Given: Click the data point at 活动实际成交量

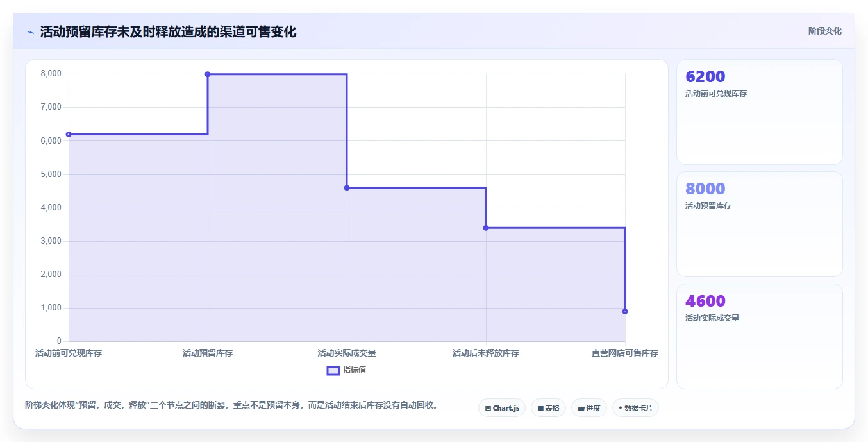Looking at the screenshot, I should click(x=347, y=188).
